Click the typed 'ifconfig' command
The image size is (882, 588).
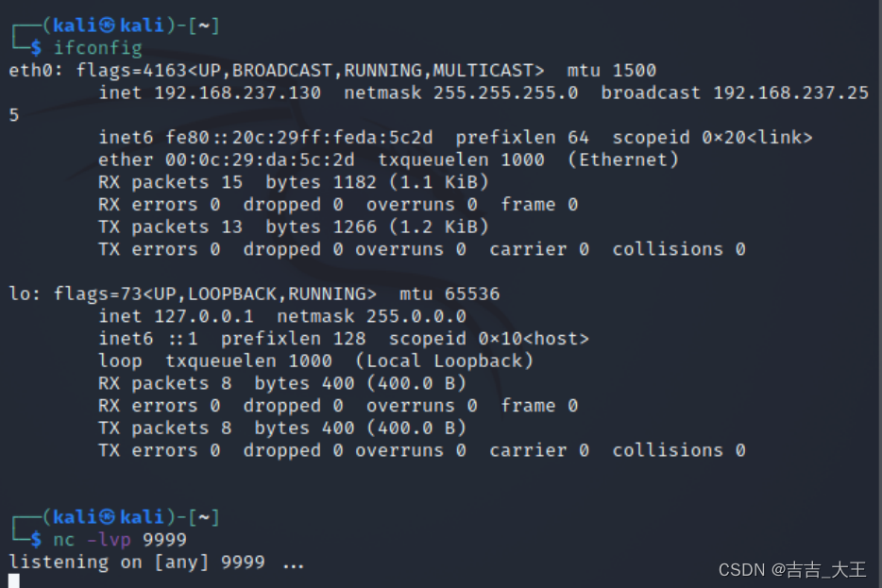coord(98,48)
